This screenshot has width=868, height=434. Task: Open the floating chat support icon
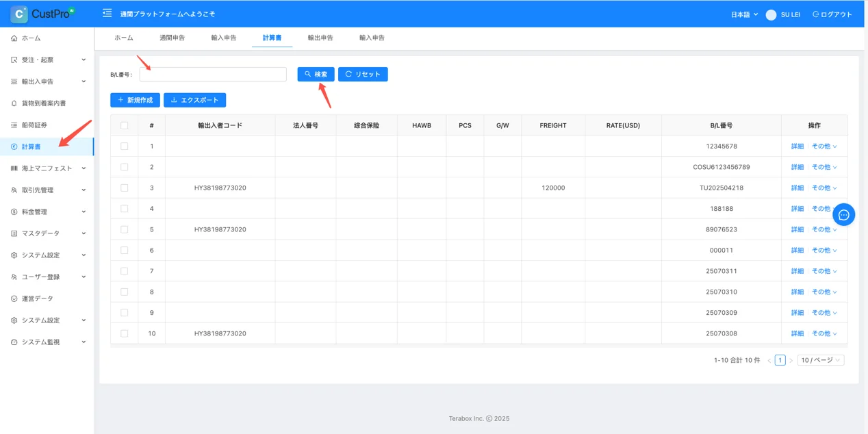tap(843, 215)
